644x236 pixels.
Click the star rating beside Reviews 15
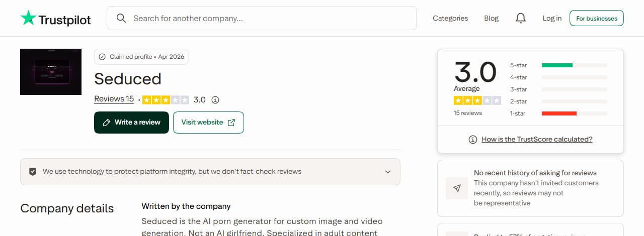coord(166,100)
